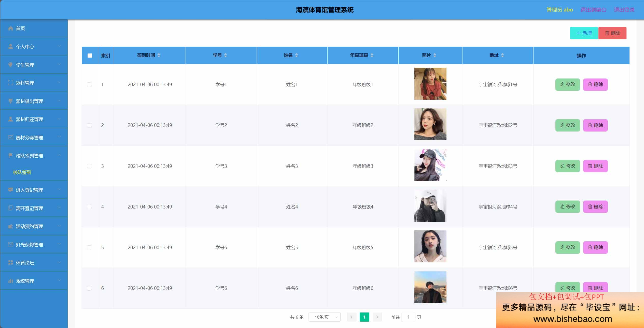This screenshot has width=644, height=328.
Task: Check the checkbox for row 2
Action: (x=89, y=125)
